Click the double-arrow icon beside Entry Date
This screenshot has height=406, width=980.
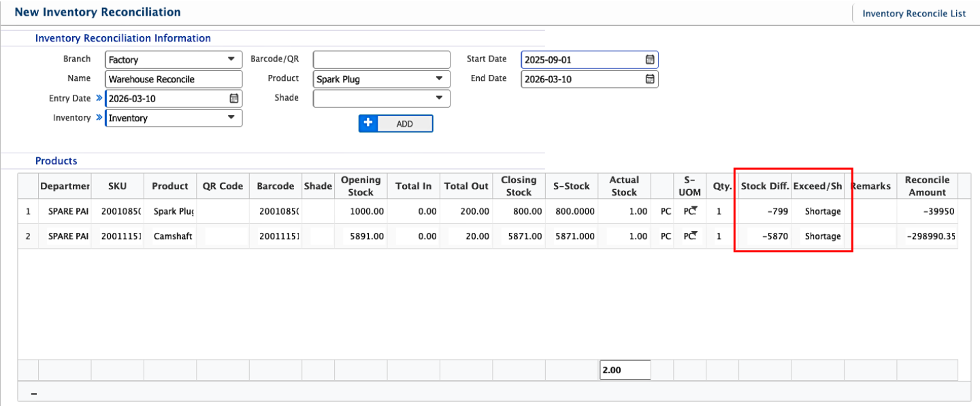(99, 98)
